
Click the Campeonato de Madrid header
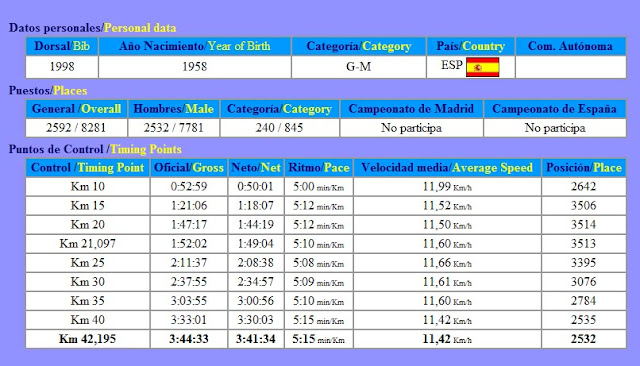[x=411, y=109]
